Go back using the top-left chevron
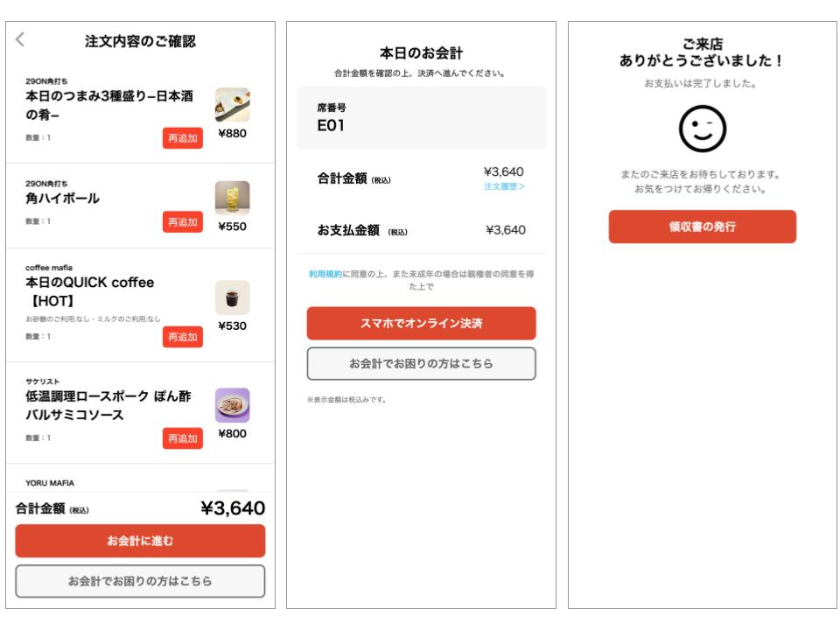Viewport: 840px width, 630px height. (21, 39)
